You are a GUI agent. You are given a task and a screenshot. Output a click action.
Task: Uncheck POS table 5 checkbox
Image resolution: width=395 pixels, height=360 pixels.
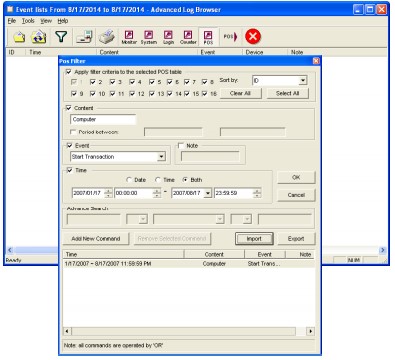coord(152,82)
